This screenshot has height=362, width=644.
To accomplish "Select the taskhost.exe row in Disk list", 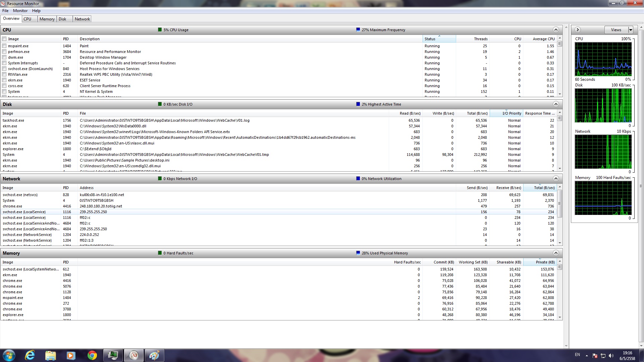I will (278, 120).
